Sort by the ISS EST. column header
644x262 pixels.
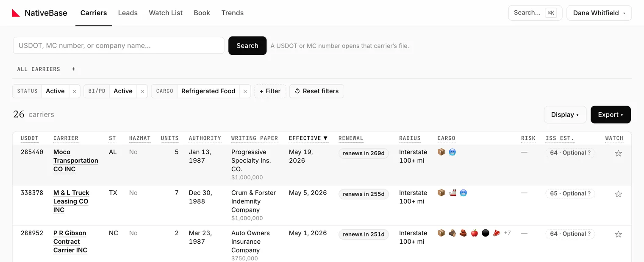click(x=560, y=138)
